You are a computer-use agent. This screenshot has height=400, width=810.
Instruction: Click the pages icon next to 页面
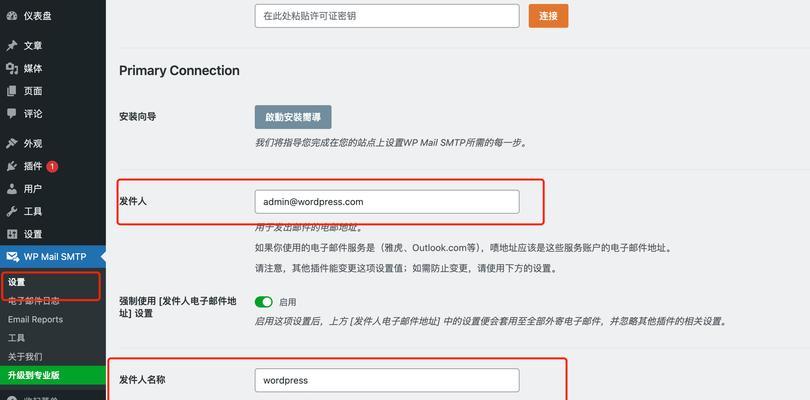[11, 91]
